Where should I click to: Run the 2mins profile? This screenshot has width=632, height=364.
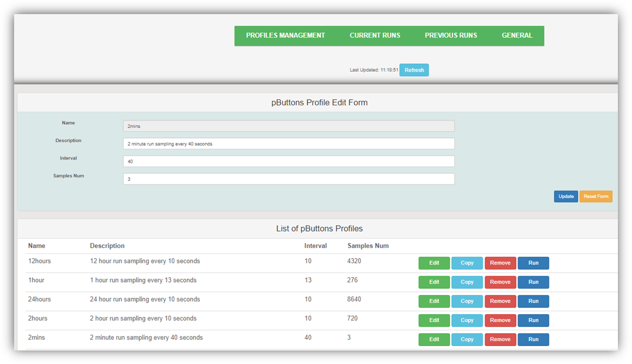533,340
